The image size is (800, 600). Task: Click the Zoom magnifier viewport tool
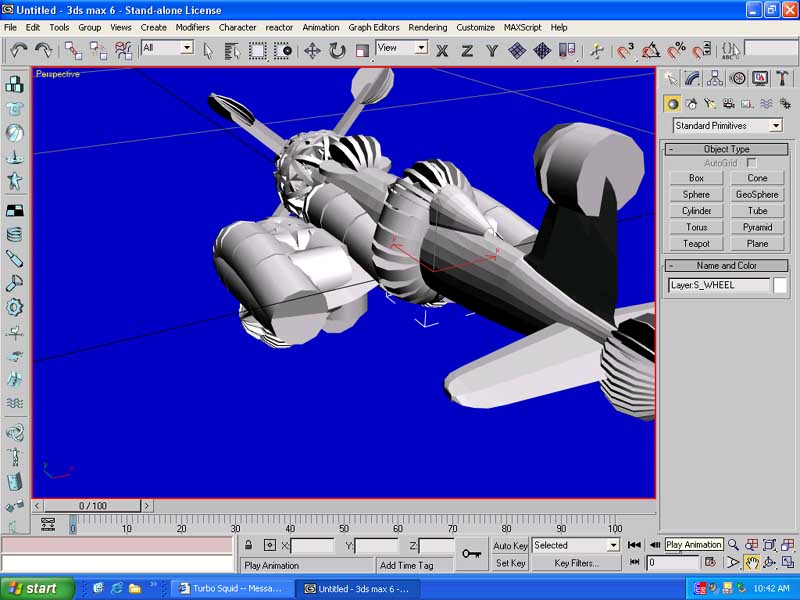coord(733,545)
